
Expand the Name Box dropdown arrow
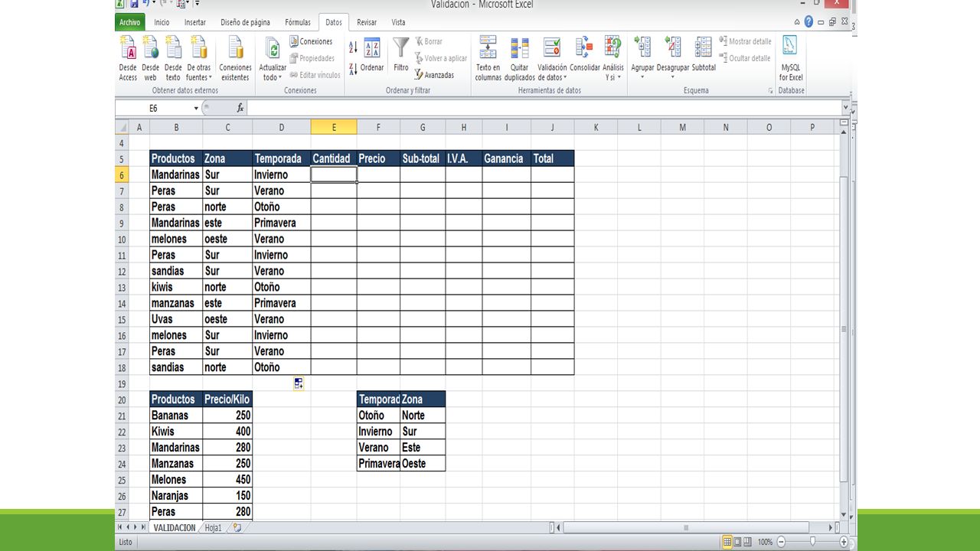(x=196, y=109)
